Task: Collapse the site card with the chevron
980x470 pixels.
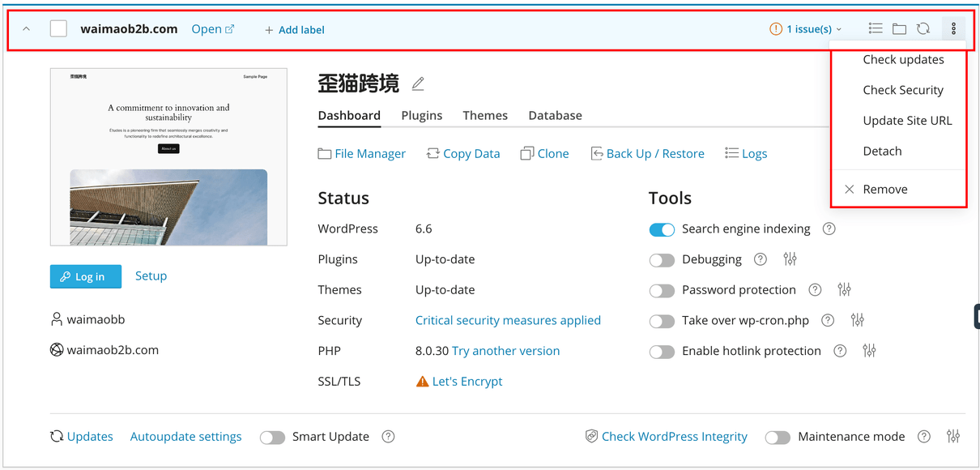Action: click(x=25, y=28)
